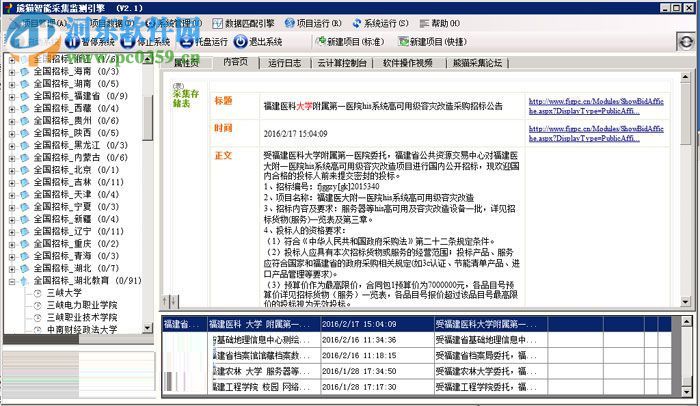
Task: Open the 项目运行 (R) menu
Action: point(313,23)
